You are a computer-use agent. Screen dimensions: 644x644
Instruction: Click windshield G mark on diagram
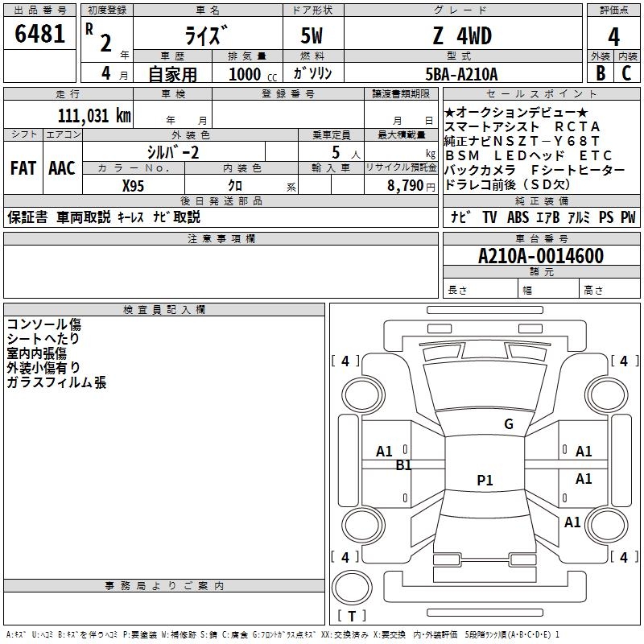tap(509, 424)
